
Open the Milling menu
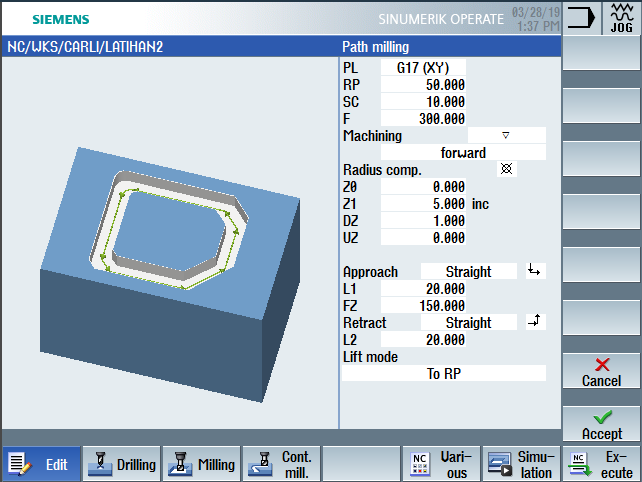pos(201,464)
